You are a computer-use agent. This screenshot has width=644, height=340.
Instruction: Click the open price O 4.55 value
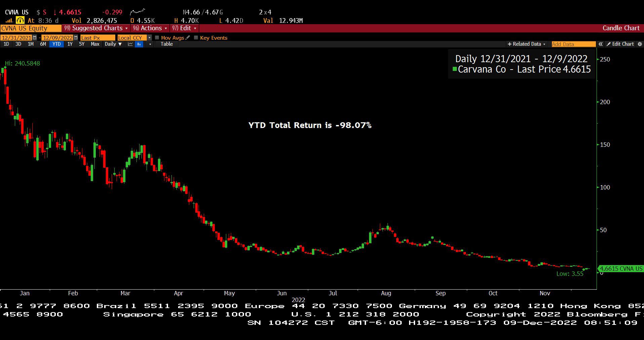pyautogui.click(x=143, y=20)
